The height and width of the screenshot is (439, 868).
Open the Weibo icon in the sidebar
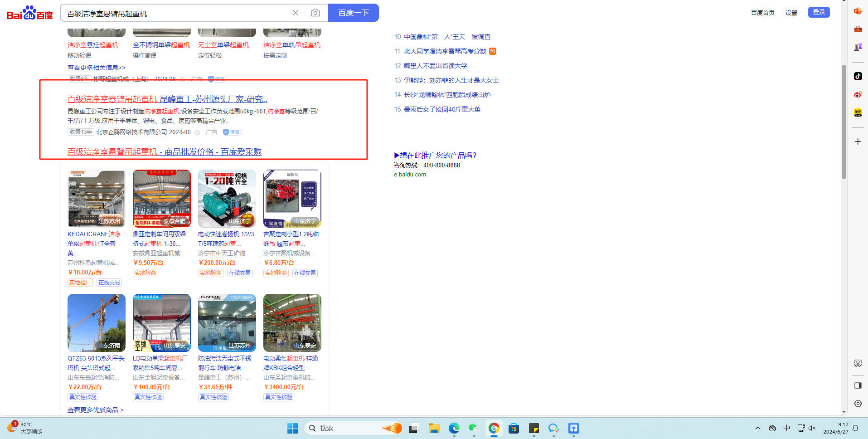pos(858,94)
